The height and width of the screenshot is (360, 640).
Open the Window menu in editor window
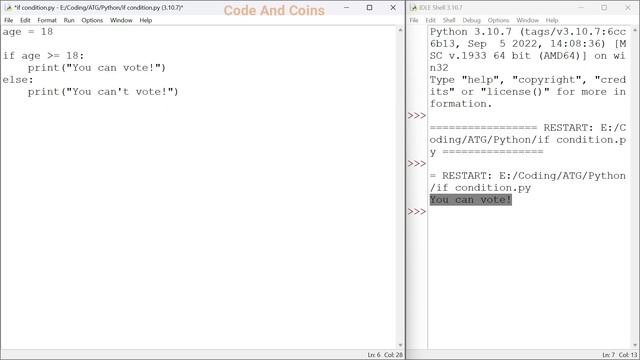click(x=121, y=20)
